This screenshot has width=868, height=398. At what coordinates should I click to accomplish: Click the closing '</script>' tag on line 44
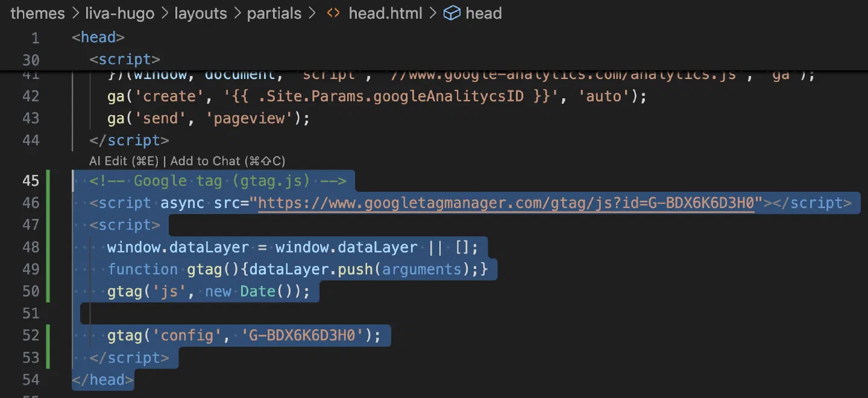click(x=129, y=141)
